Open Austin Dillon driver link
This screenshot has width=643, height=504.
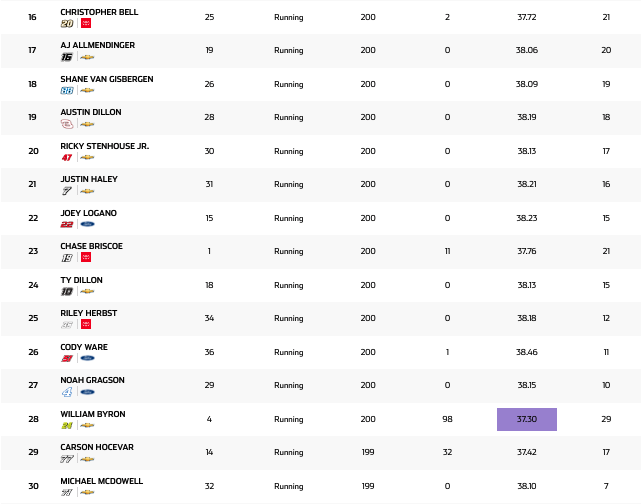tap(88, 112)
